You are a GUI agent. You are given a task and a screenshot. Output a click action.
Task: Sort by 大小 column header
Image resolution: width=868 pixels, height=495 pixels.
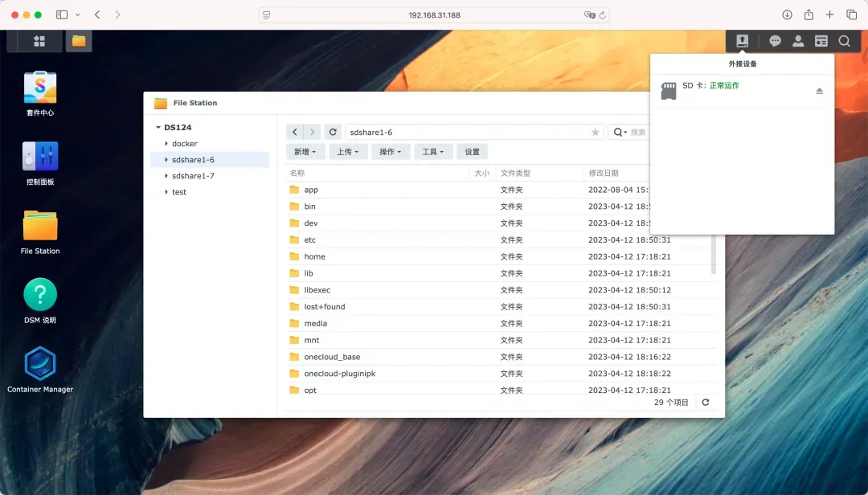tap(482, 173)
